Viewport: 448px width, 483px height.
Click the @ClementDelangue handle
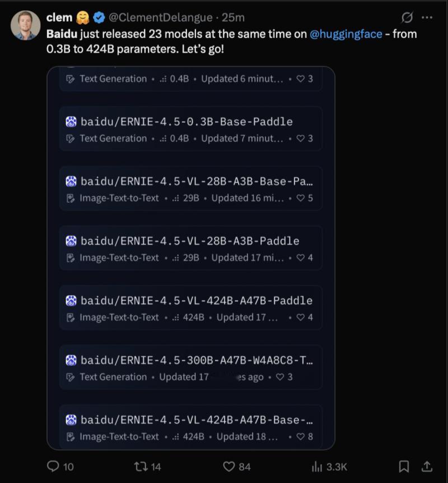point(161,17)
